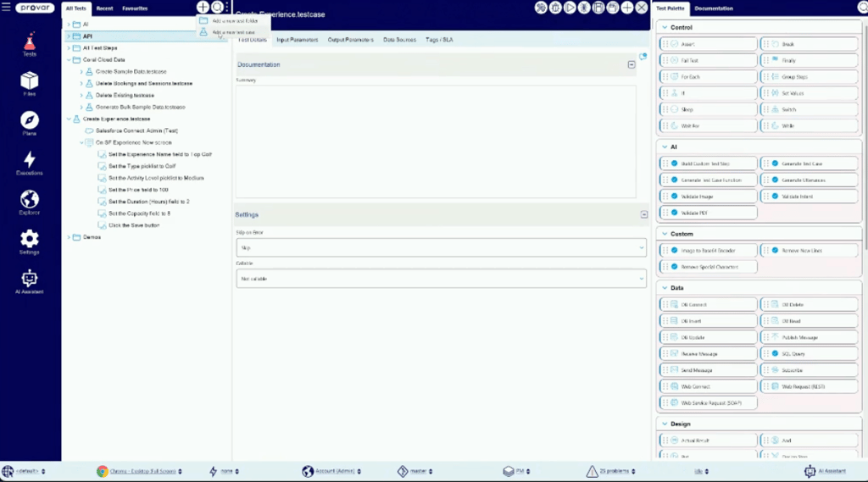Select the Assert step in the Test Palette

(708, 44)
